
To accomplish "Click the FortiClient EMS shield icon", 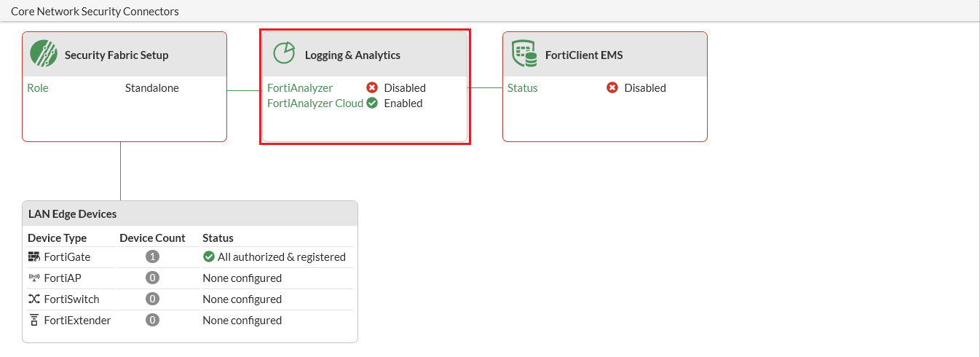I will pos(524,54).
